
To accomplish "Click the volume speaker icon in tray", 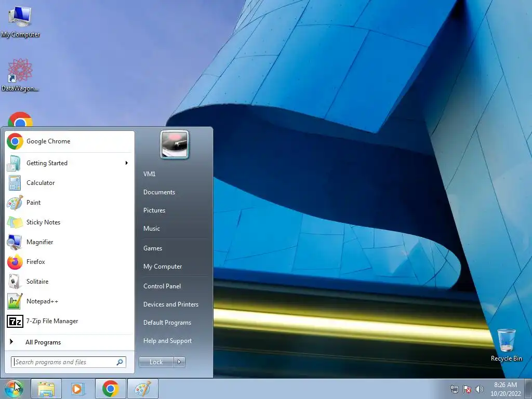I will [x=479, y=389].
